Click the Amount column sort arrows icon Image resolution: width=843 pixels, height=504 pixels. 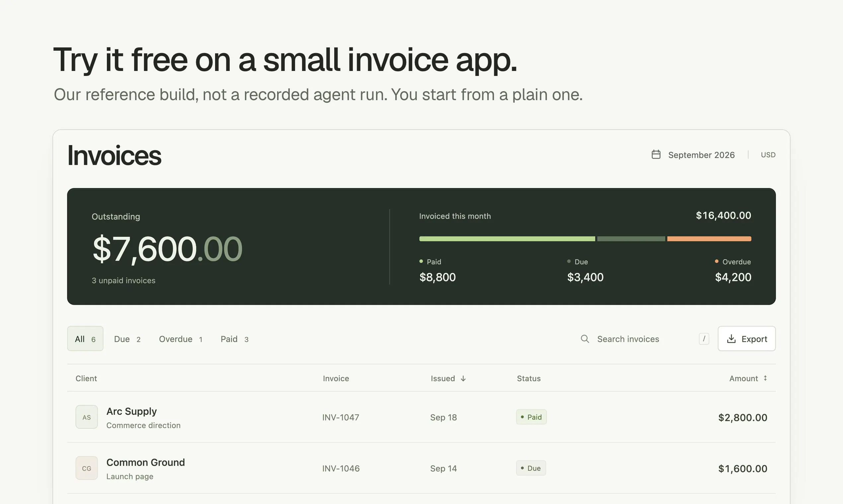coord(765,378)
